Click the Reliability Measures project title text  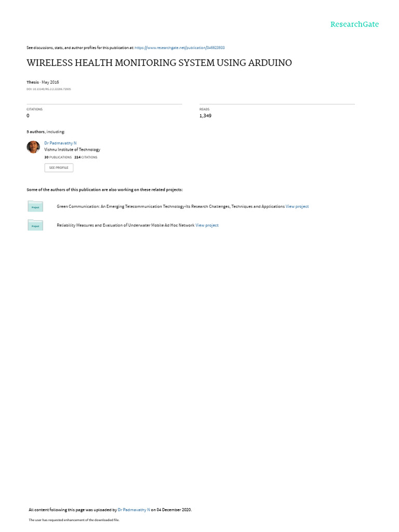126,225
